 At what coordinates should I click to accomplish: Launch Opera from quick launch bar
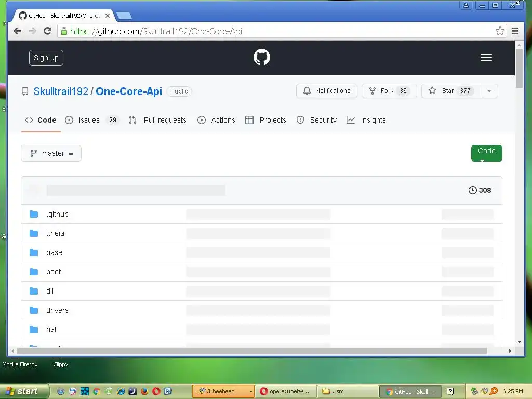click(156, 391)
